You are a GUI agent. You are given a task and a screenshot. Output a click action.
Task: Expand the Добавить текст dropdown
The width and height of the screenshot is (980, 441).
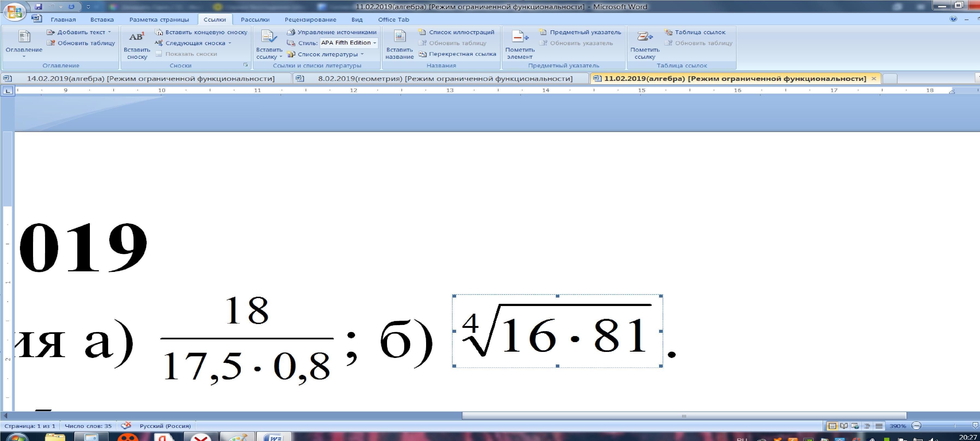click(110, 32)
